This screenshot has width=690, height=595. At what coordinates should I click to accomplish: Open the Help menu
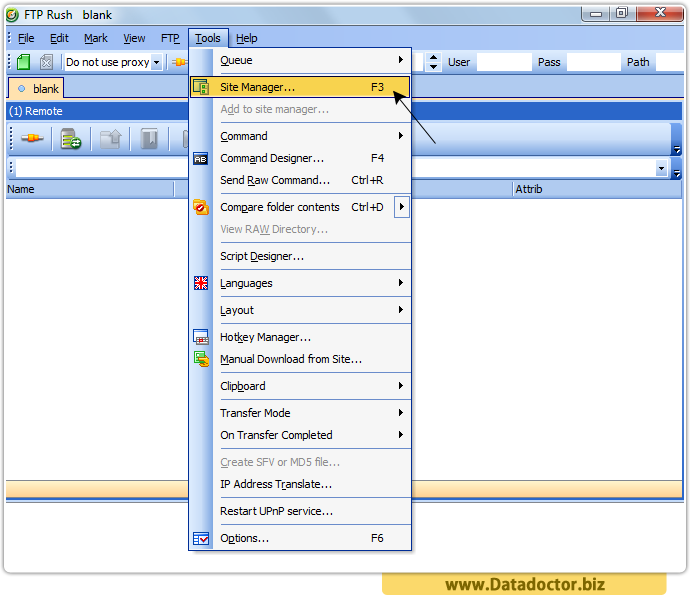(246, 38)
